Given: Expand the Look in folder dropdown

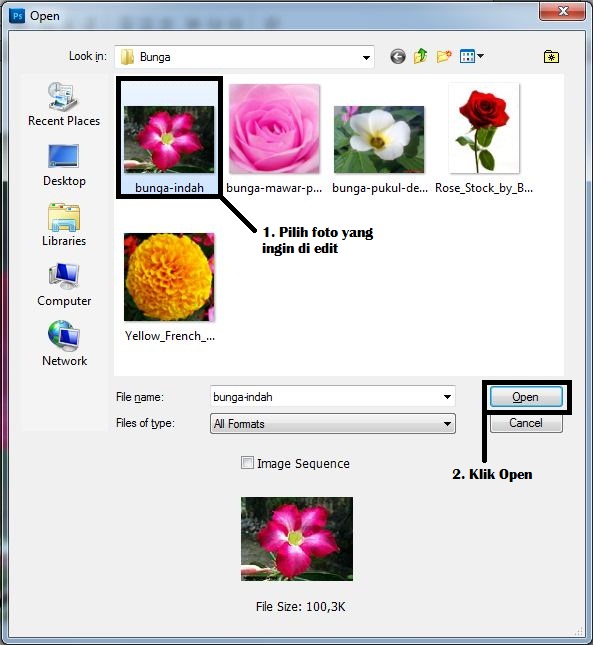Looking at the screenshot, I should [x=366, y=57].
